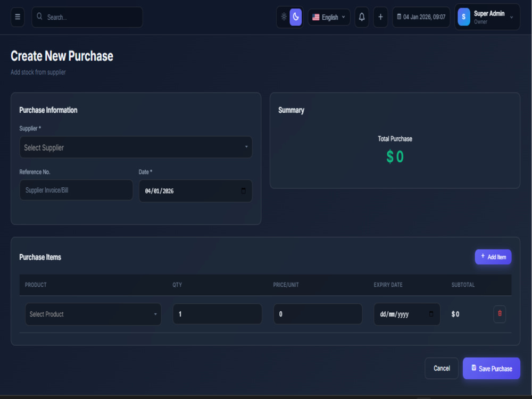Open notifications bell
The image size is (532, 399).
[362, 17]
